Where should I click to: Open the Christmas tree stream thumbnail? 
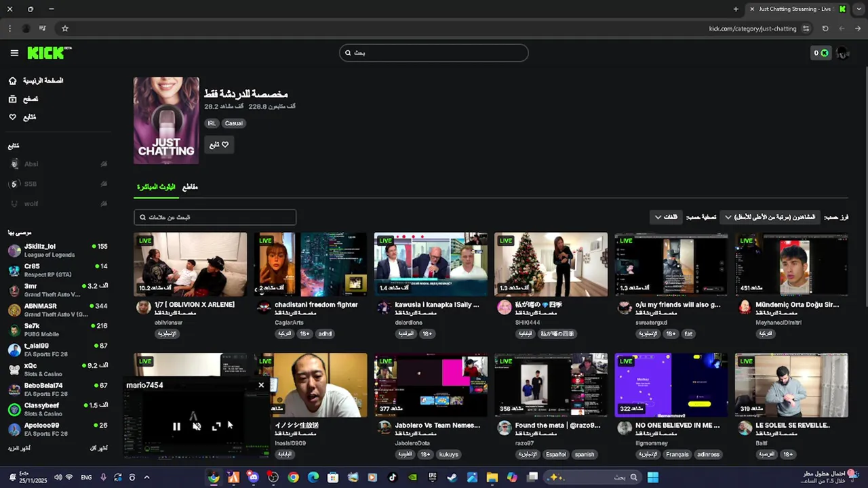coord(551,264)
